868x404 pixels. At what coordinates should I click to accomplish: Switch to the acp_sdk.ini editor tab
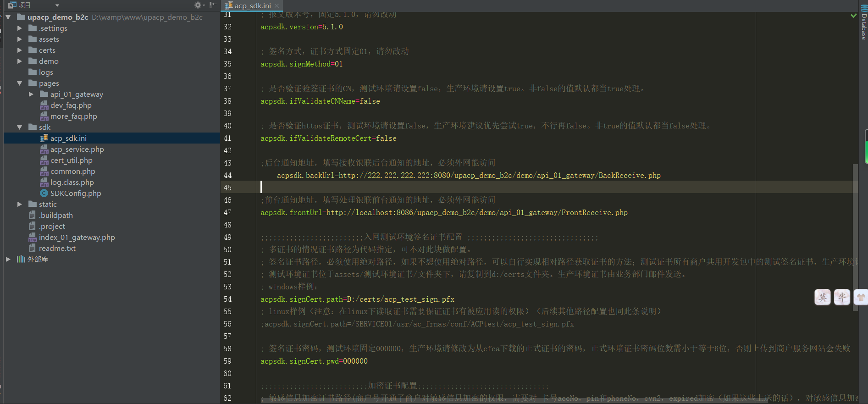253,6
